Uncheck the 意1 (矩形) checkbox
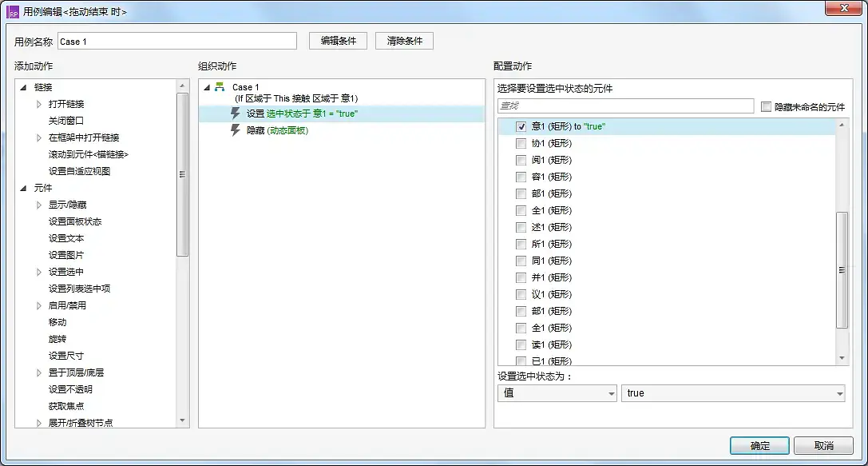The width and height of the screenshot is (868, 466). click(x=521, y=127)
